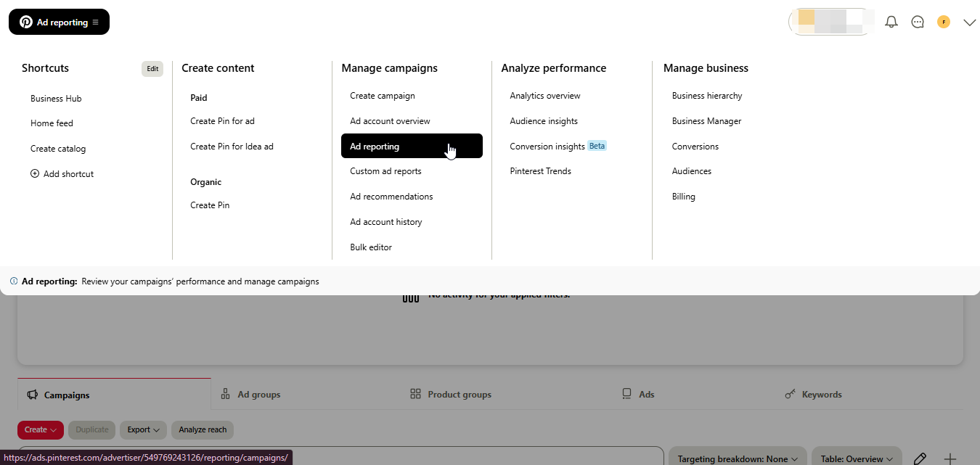Image resolution: width=980 pixels, height=465 pixels.
Task: Open Audiences under Manage business
Action: [692, 171]
